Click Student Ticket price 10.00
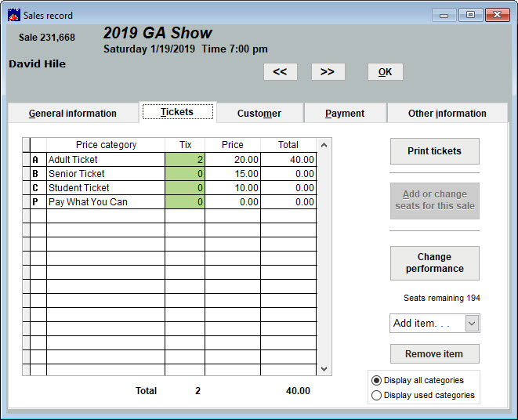Screen dimensions: 518x420 pyautogui.click(x=233, y=188)
